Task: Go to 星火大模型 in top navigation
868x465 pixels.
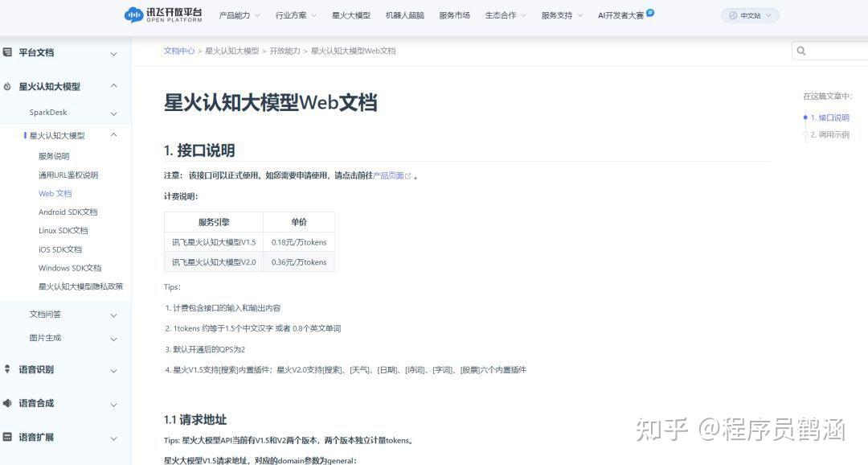Action: tap(351, 15)
